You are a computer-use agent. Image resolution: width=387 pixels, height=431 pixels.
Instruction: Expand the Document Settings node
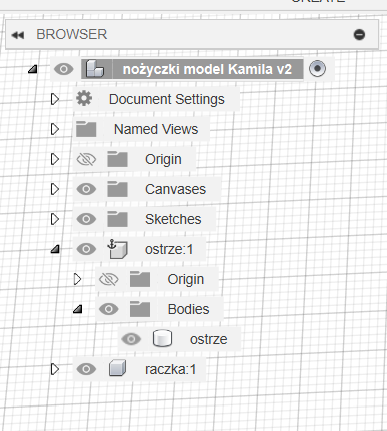[x=55, y=99]
